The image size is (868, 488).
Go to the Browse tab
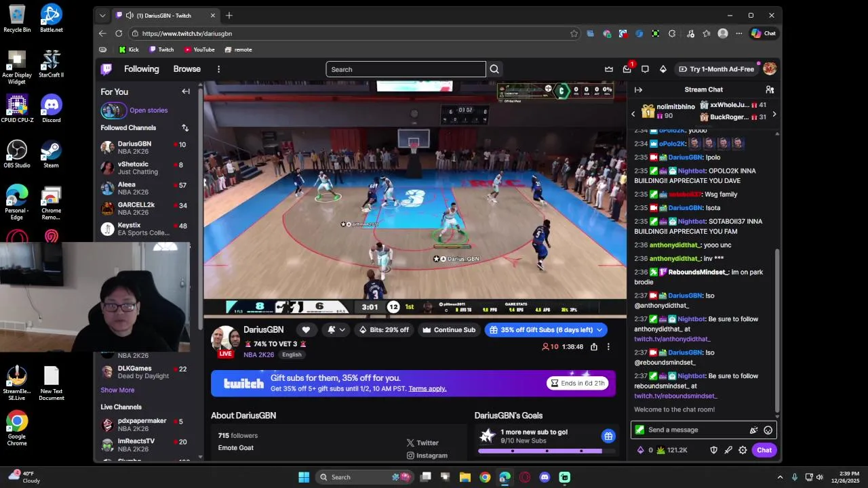186,69
